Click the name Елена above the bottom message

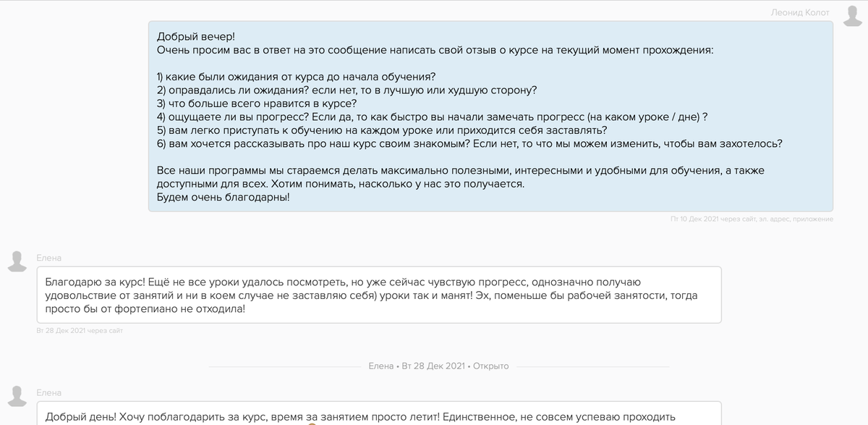click(49, 392)
